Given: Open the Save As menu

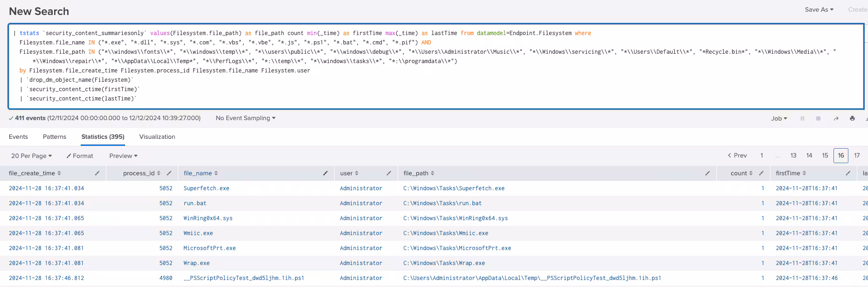Looking at the screenshot, I should click(x=819, y=9).
